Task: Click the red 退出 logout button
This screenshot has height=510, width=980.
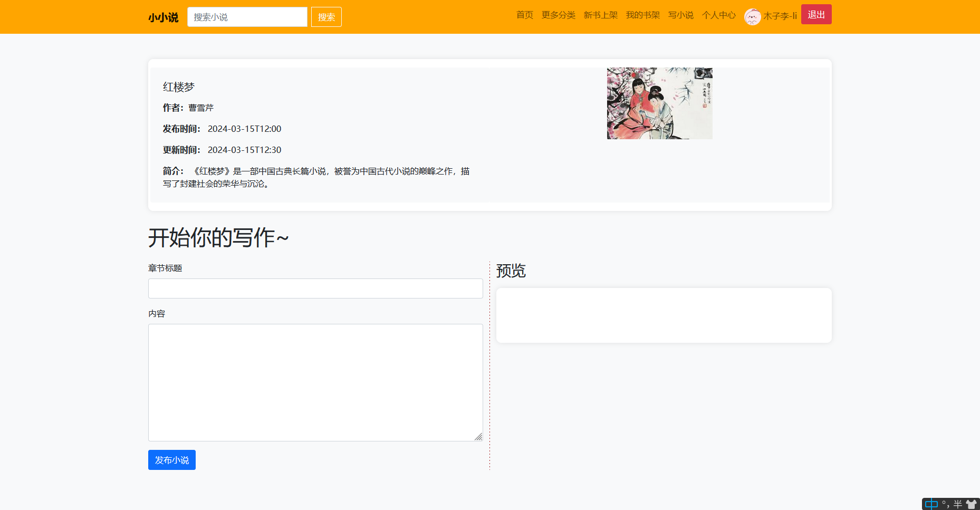Action: click(816, 14)
